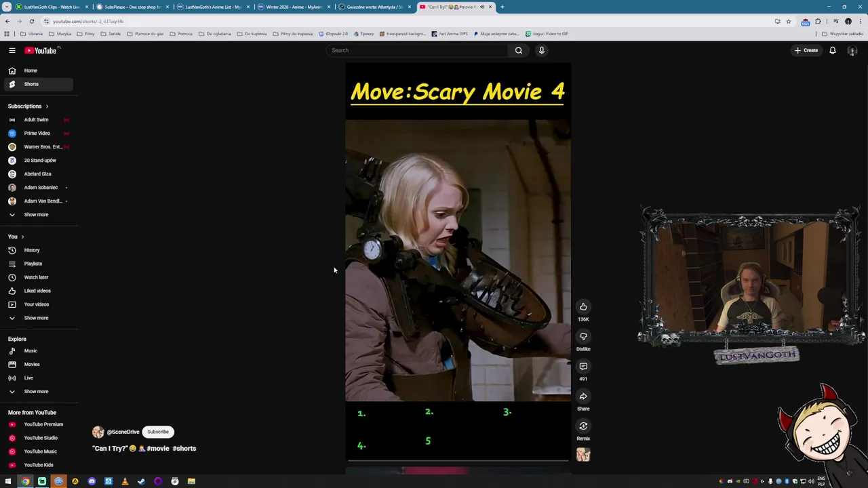Like the Short with thumbs up
868x488 pixels.
click(x=583, y=307)
